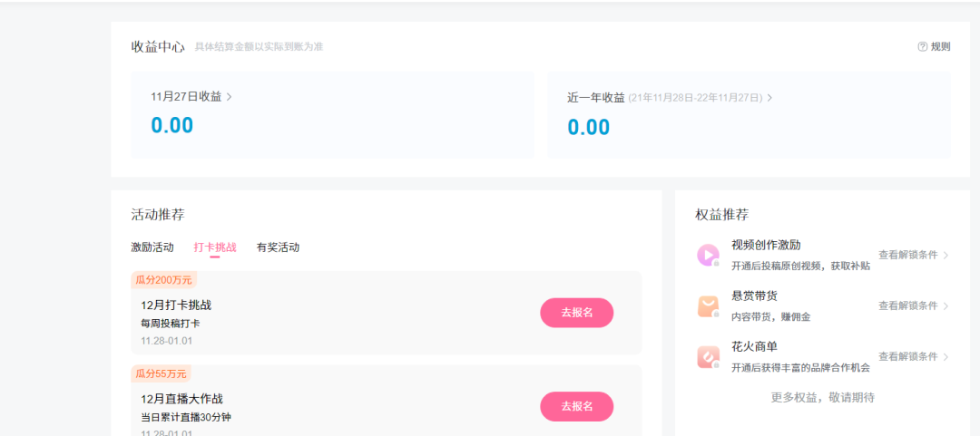Viewport: 980px width, 436px height.
Task: Expand 近一年收益 details arrow
Action: coord(769,98)
